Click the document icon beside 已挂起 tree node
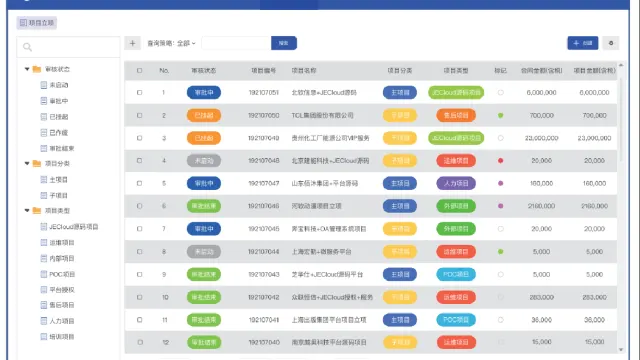 44,117
